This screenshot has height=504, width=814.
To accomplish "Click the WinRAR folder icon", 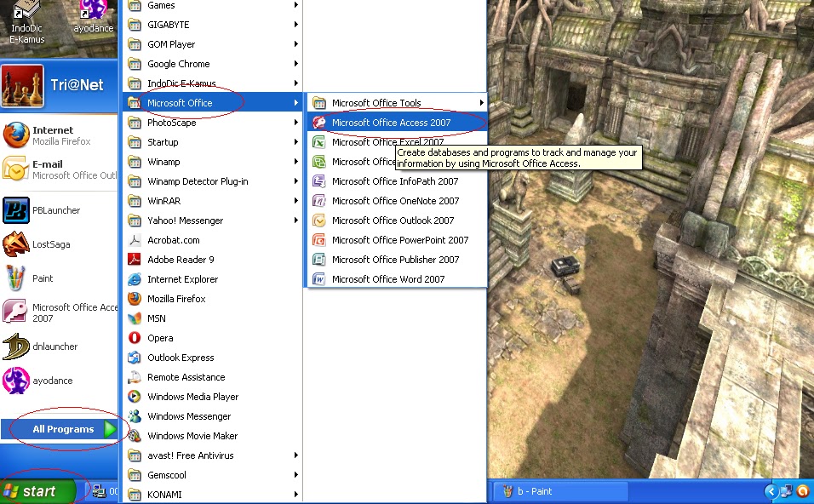I will coord(135,201).
